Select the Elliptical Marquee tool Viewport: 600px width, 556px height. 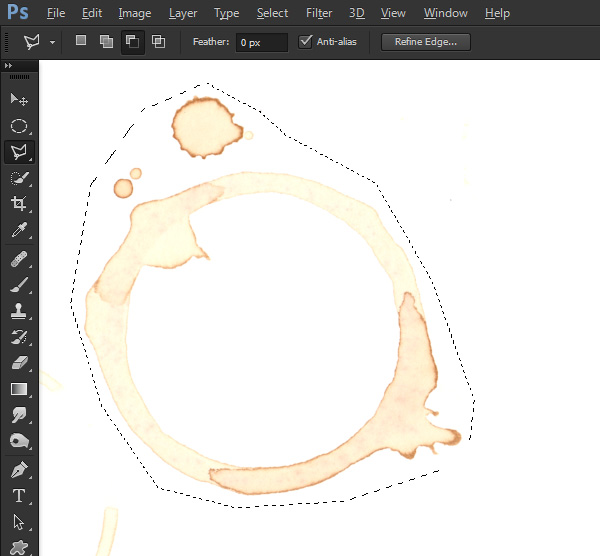[x=19, y=126]
